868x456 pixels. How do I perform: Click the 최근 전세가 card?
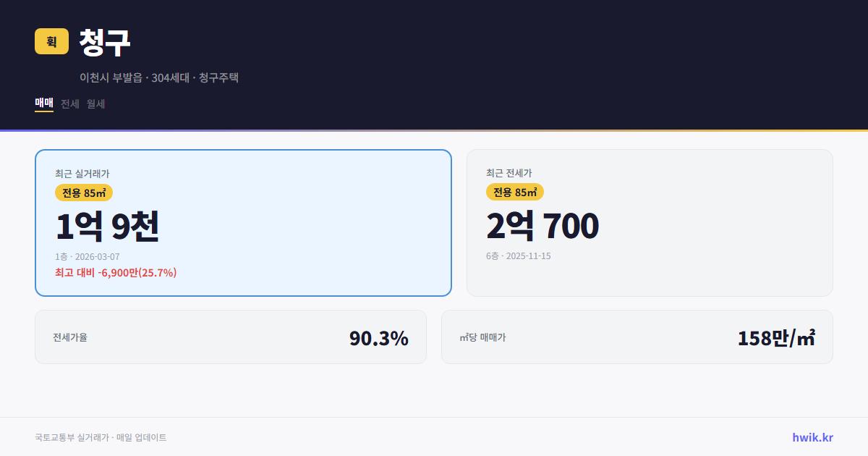tap(650, 222)
